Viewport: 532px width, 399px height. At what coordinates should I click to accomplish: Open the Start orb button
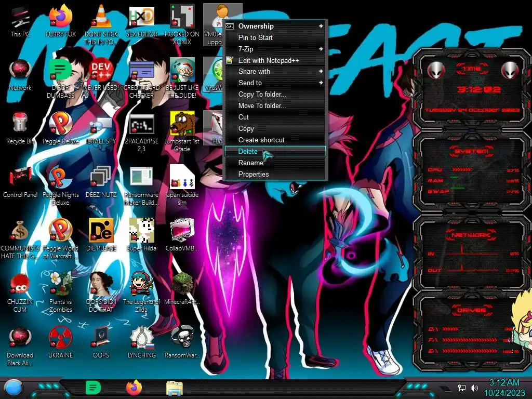coord(14,388)
